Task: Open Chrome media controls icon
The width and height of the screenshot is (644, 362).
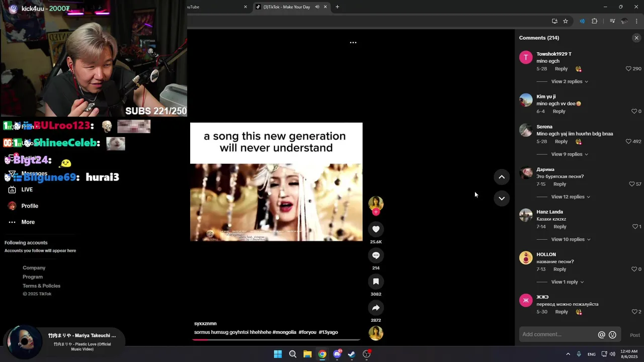Action: pyautogui.click(x=612, y=21)
